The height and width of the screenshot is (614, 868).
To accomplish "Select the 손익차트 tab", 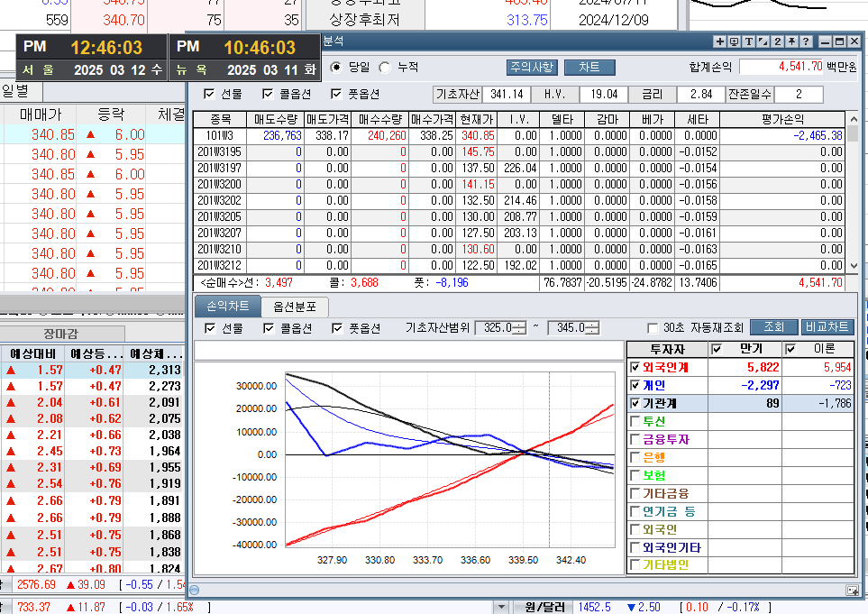I will click(227, 306).
